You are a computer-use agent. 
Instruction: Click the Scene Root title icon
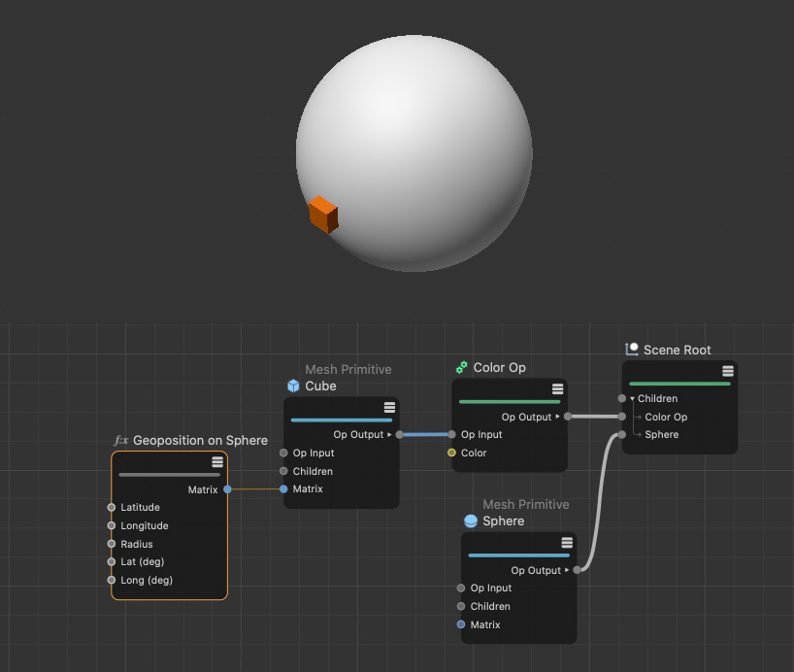click(632, 350)
